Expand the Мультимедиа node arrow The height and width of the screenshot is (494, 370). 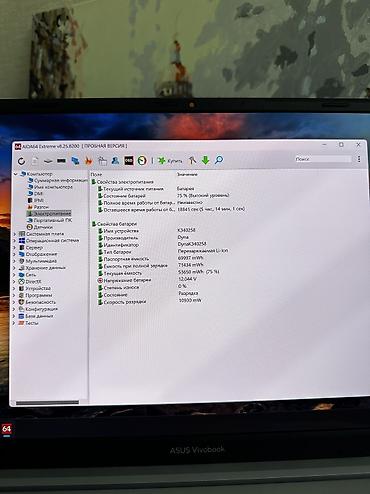tap(14, 261)
